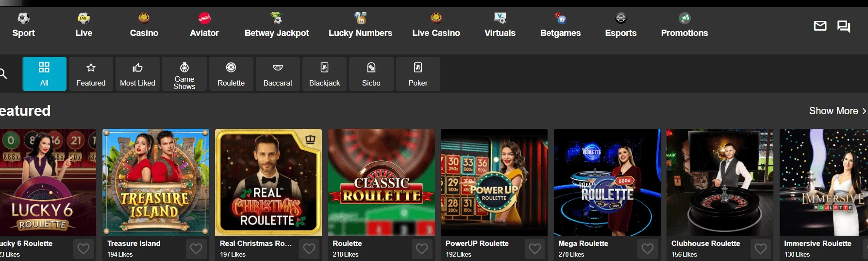Click the '194 Likes' text
This screenshot has width=868, height=261.
(x=120, y=254)
